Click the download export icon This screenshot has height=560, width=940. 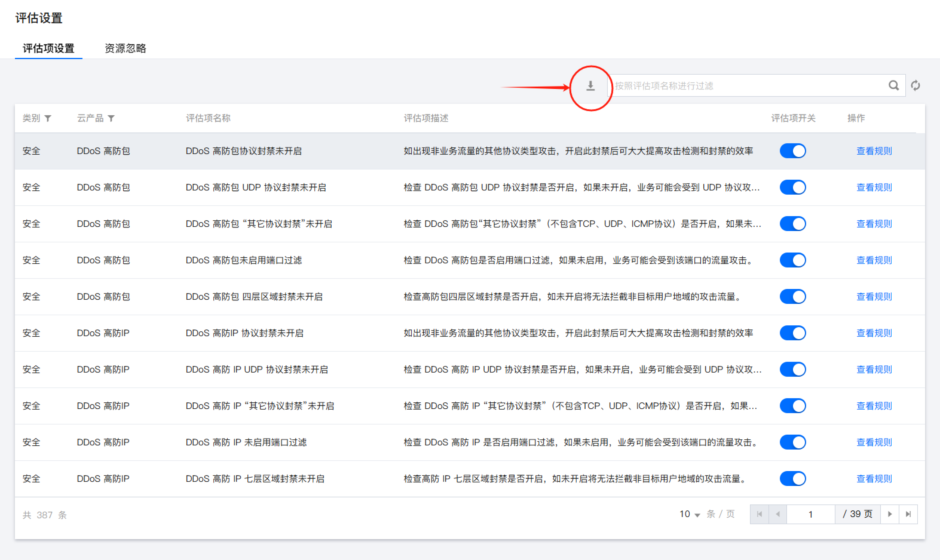pyautogui.click(x=590, y=86)
